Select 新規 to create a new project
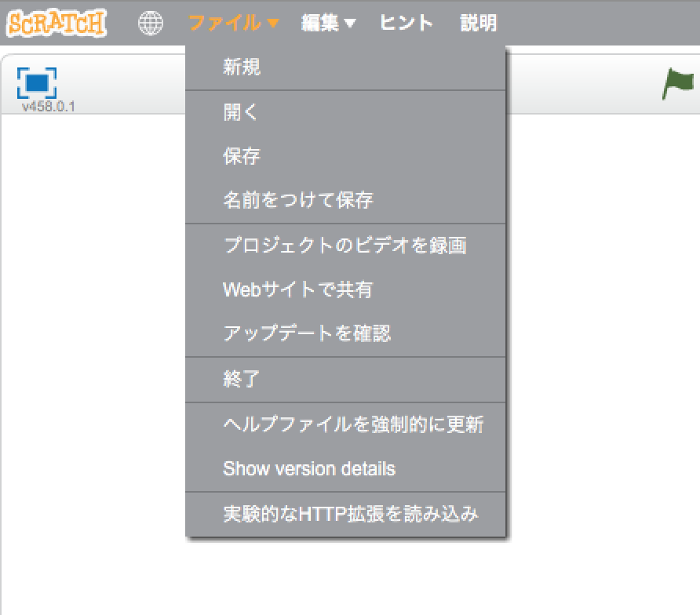The image size is (700, 615). [x=239, y=69]
